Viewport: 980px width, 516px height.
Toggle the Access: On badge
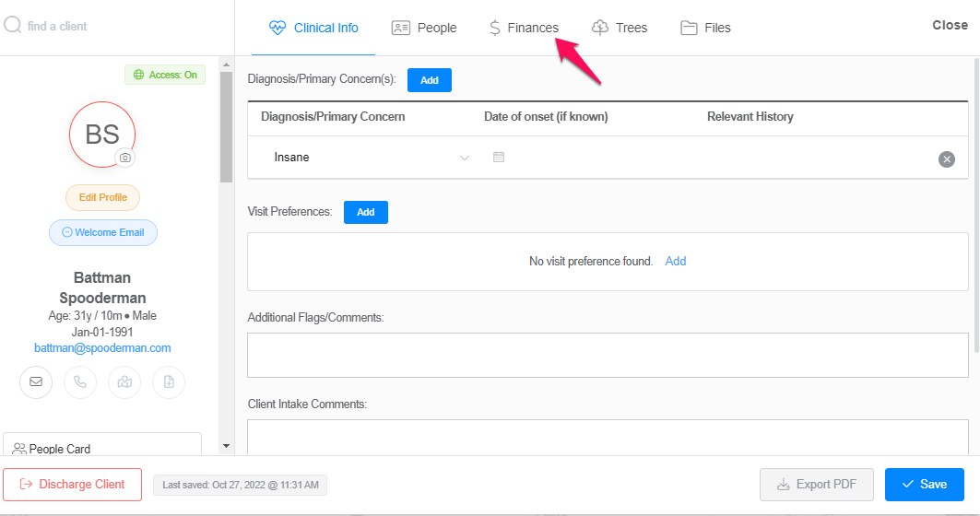tap(165, 75)
